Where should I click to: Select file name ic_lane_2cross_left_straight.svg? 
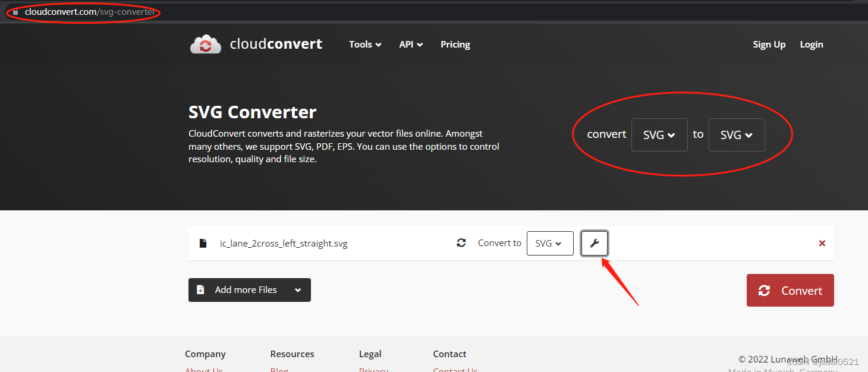pyautogui.click(x=284, y=244)
